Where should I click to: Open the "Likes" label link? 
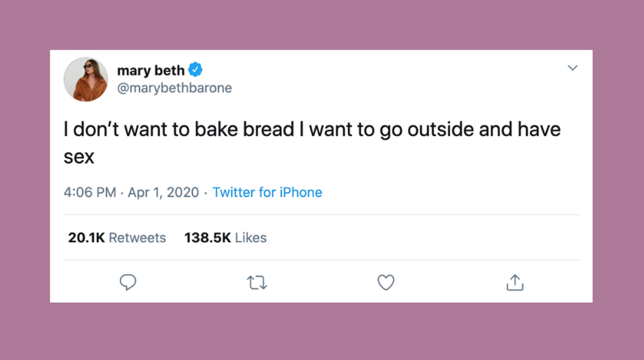point(251,238)
